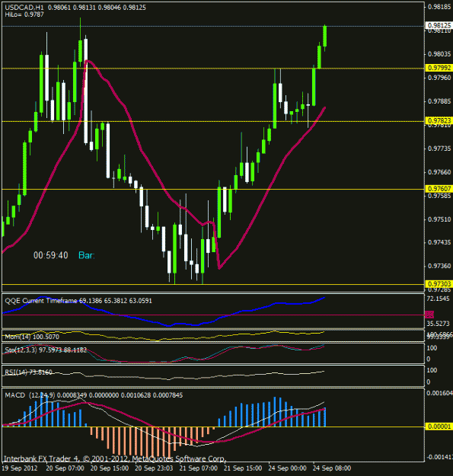This screenshot has height=476, width=453.
Task: Click the cyan Bar: label
Action: [x=87, y=255]
